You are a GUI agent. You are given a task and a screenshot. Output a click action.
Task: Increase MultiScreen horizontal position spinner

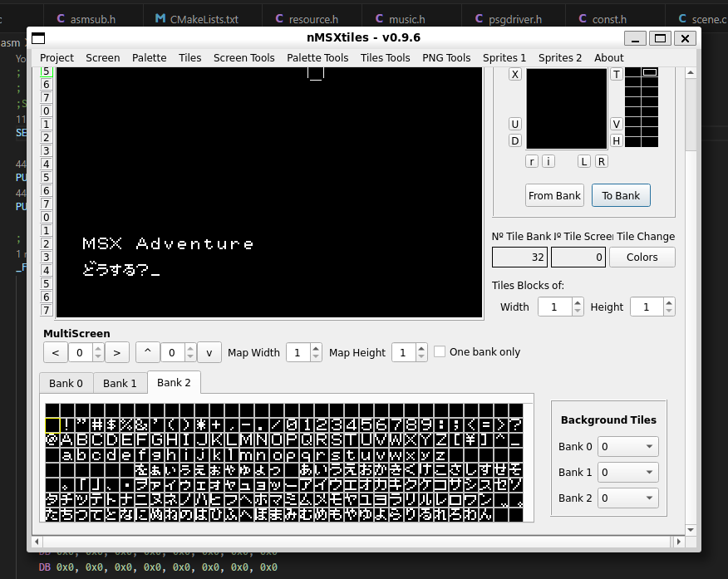coord(98,348)
